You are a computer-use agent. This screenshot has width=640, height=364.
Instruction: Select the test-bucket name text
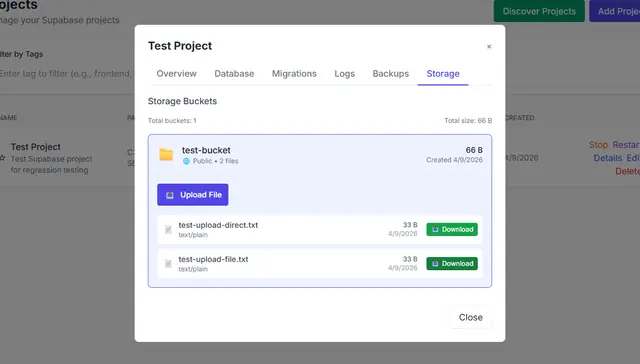[x=206, y=150]
